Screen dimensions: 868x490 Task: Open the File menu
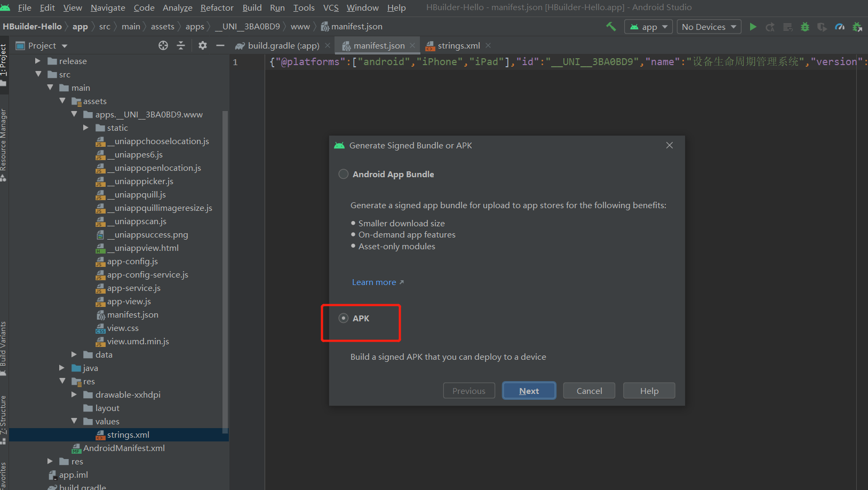(25, 7)
